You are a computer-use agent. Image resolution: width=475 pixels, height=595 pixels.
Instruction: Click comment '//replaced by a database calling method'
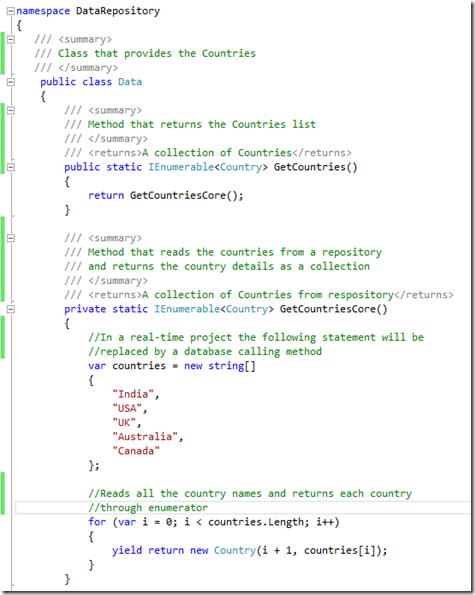(205, 352)
